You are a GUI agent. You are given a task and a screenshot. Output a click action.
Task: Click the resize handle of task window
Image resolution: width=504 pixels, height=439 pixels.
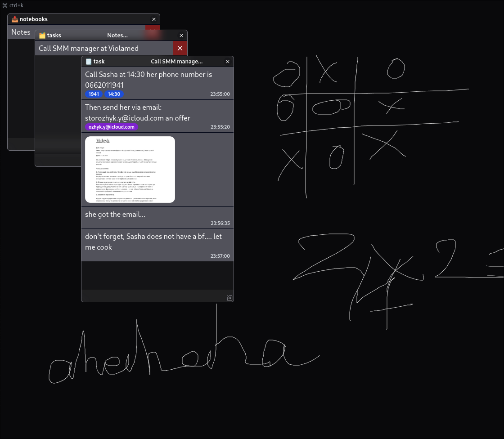coord(229,298)
